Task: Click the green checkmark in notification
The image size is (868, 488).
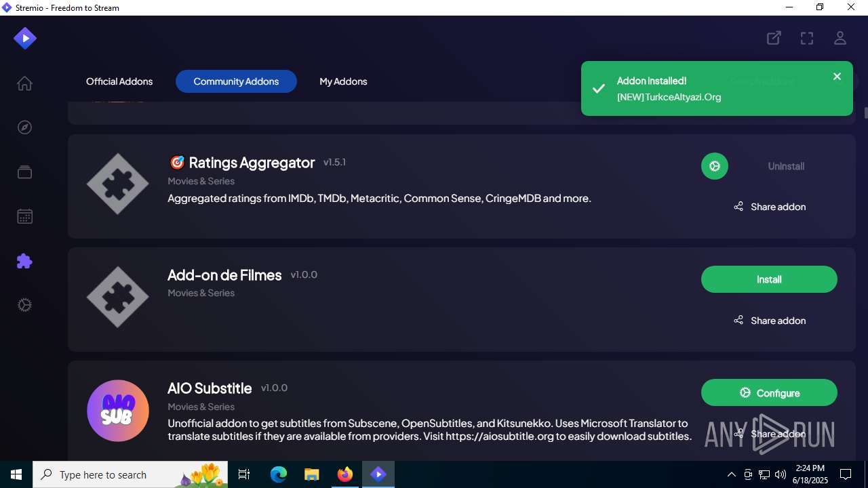Action: click(599, 89)
